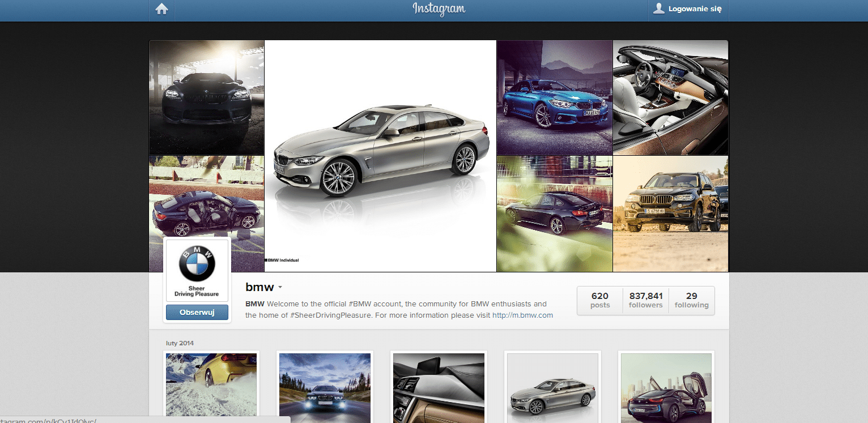Viewport: 868px width, 423px height.
Task: Open the http://m.bmw.com link in bio
Action: 522,315
